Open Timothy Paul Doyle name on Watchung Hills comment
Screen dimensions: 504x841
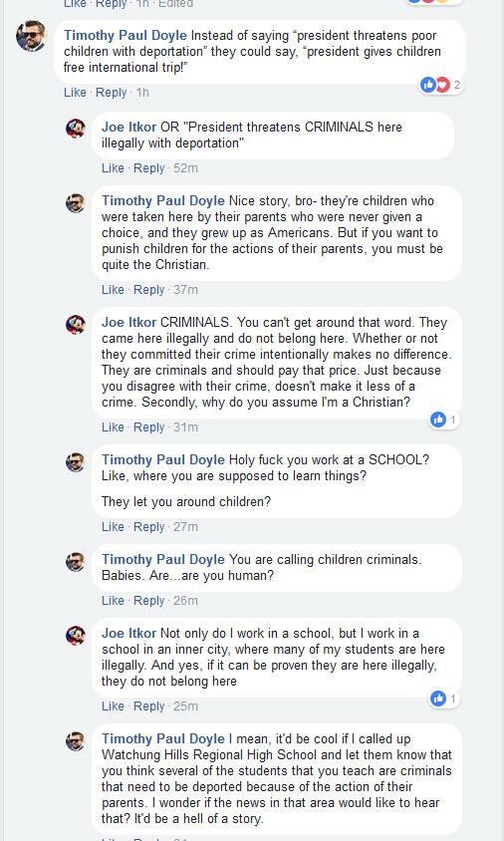(163, 738)
